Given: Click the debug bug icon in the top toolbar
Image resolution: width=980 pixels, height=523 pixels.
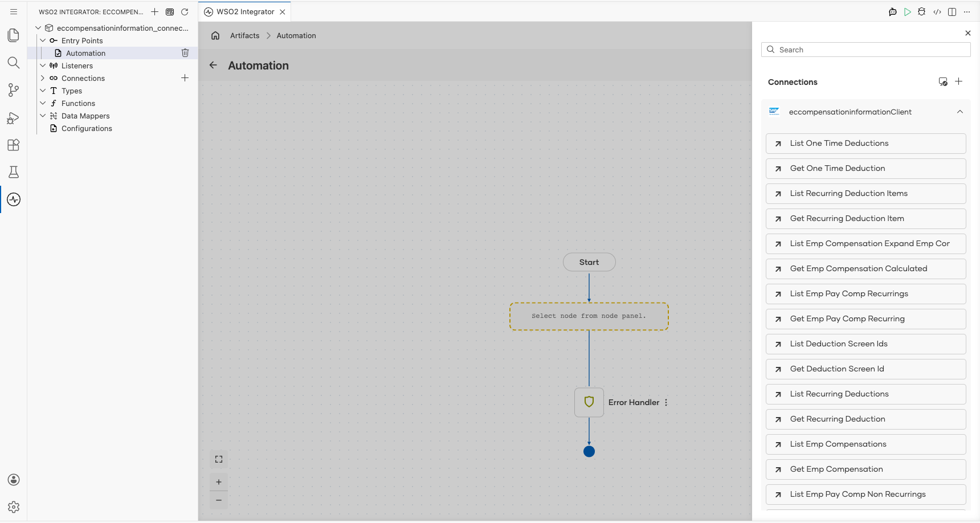Looking at the screenshot, I should pyautogui.click(x=922, y=12).
